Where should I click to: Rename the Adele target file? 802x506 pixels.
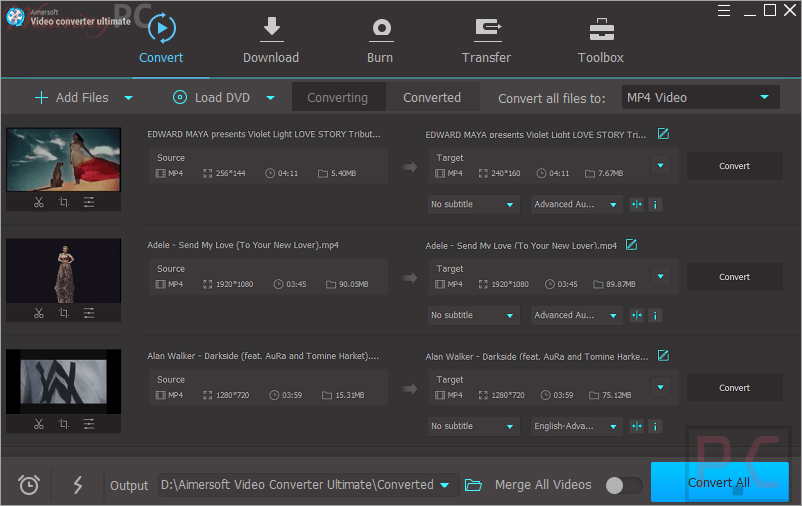632,245
